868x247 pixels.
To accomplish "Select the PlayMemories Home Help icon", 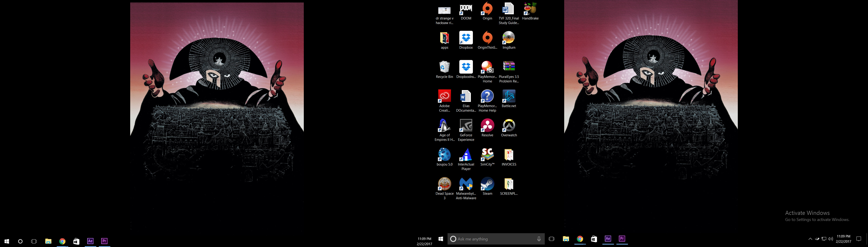I will pos(487,101).
